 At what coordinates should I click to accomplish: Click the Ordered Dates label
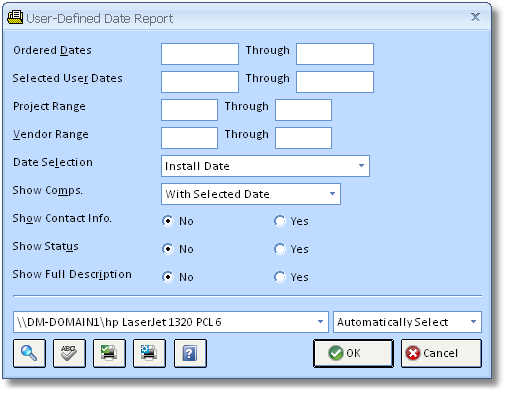(52, 50)
